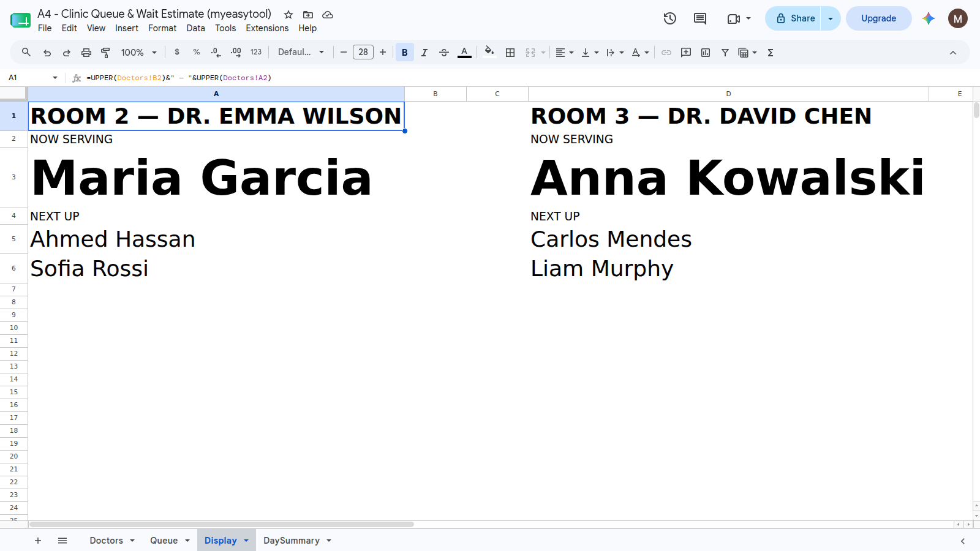
Task: Create a filter
Action: [725, 53]
